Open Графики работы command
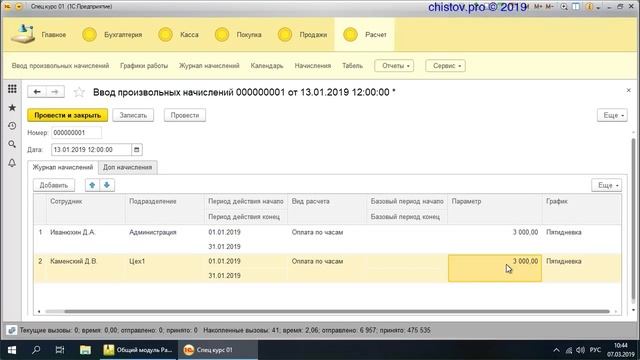 (144, 66)
